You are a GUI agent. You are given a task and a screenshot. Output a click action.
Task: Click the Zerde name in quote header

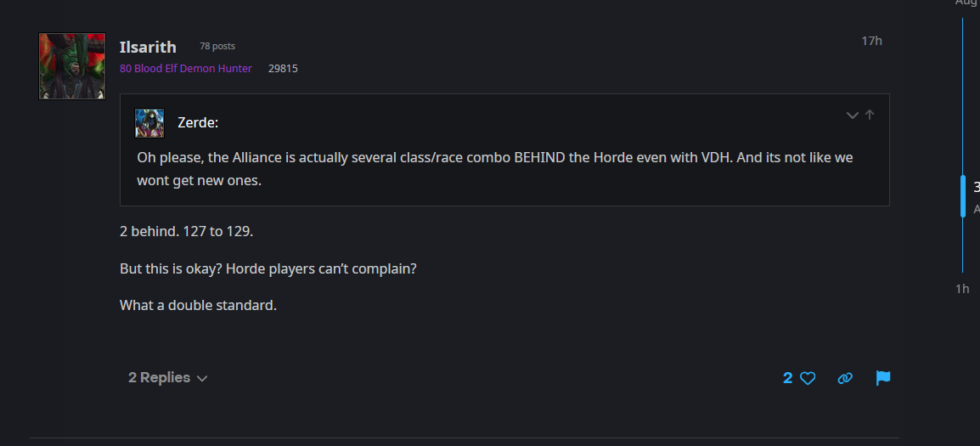198,123
